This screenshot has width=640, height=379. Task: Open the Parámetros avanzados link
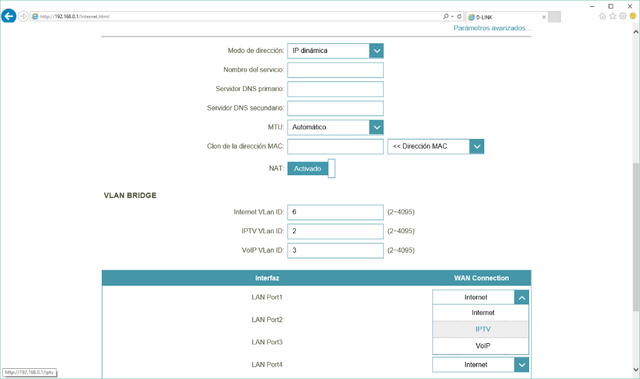point(492,28)
